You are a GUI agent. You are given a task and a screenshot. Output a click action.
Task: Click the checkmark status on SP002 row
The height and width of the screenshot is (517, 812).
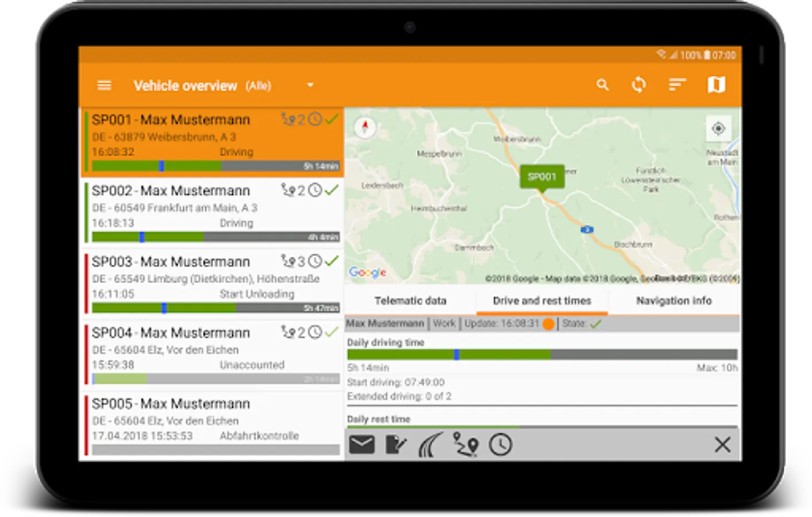click(332, 190)
